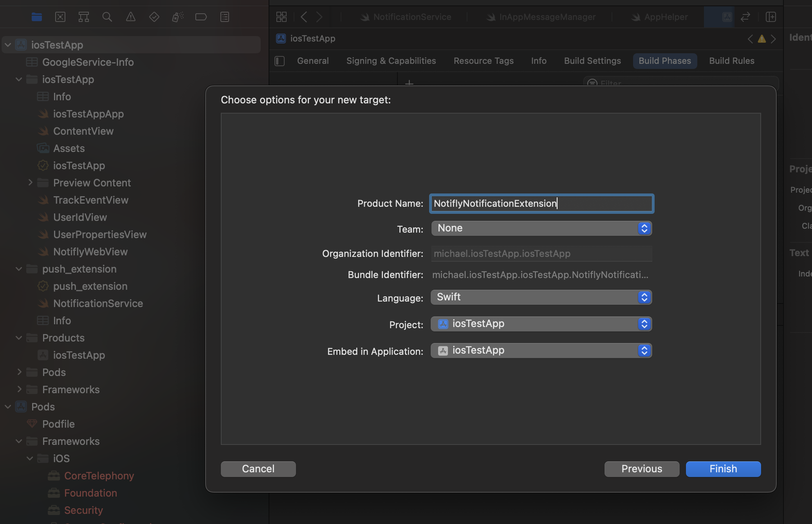Select the Source Control navigator icon
The width and height of the screenshot is (812, 524).
(x=60, y=17)
